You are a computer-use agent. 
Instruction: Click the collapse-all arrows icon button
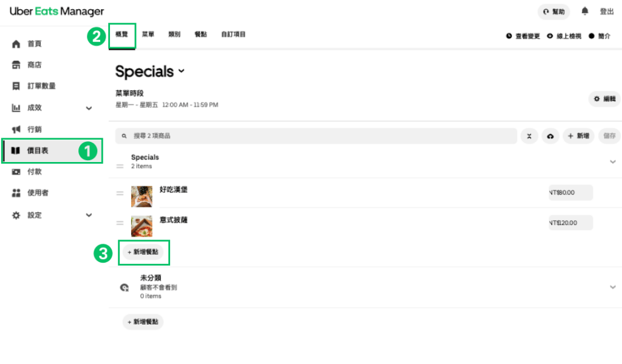tap(529, 136)
